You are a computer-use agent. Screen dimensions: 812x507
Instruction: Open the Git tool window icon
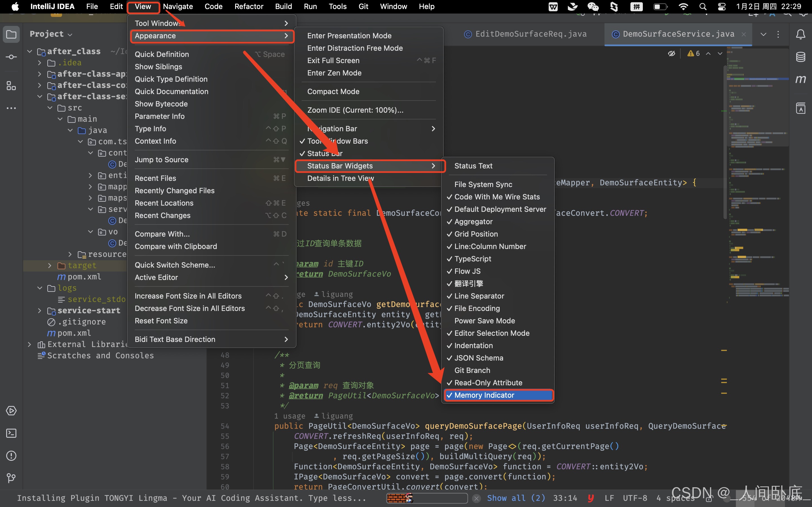coord(11,478)
